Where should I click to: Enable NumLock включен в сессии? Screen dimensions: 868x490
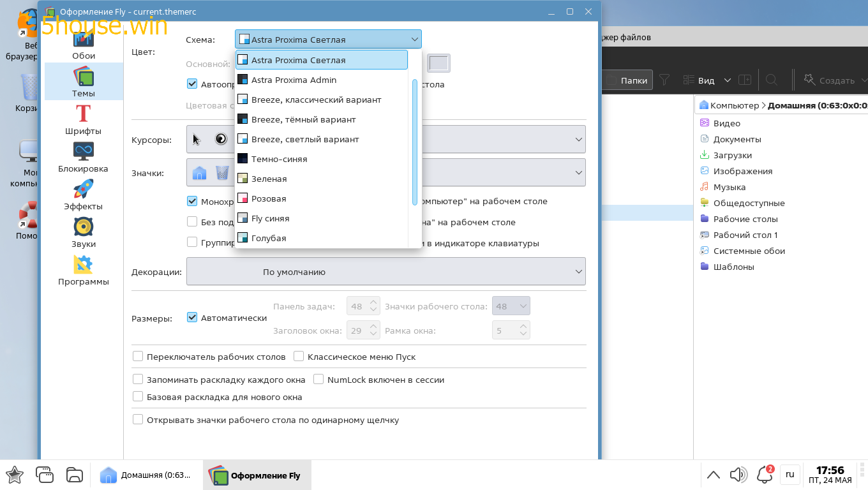click(x=318, y=380)
